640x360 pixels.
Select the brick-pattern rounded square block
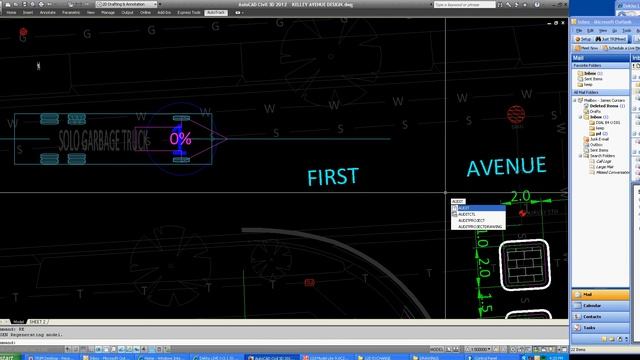525,265
